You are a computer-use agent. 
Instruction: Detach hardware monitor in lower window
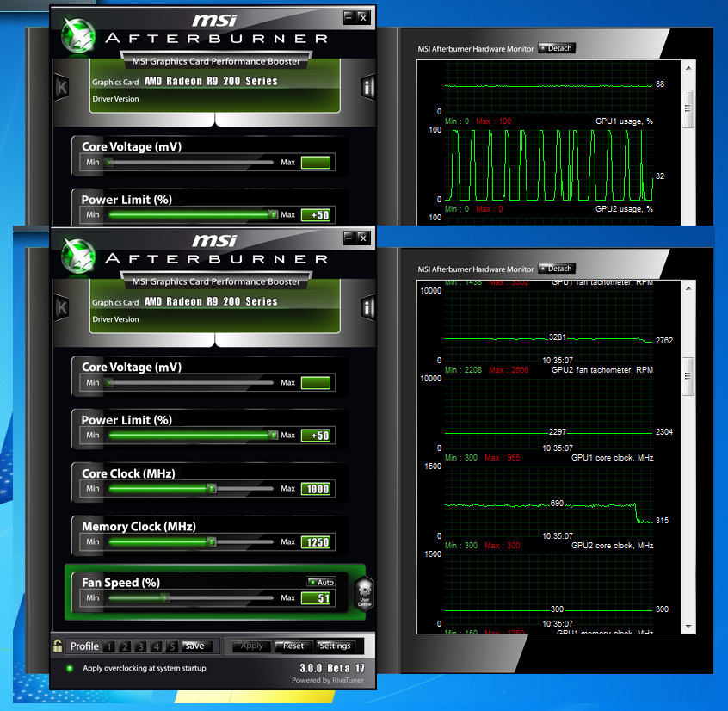[x=557, y=269]
